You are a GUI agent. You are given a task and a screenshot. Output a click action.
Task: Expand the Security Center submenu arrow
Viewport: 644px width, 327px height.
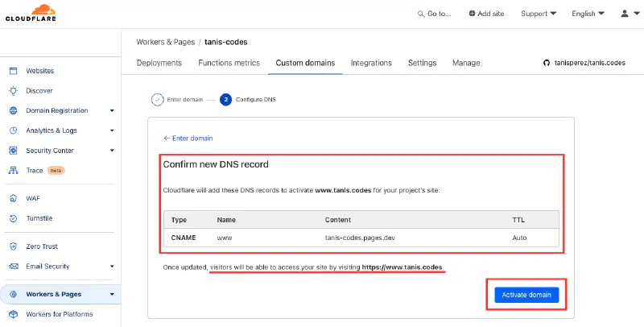[x=112, y=151]
